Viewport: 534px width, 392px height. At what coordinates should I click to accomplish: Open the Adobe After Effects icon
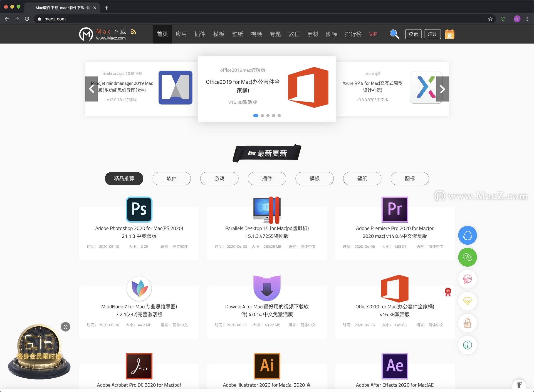(x=395, y=366)
